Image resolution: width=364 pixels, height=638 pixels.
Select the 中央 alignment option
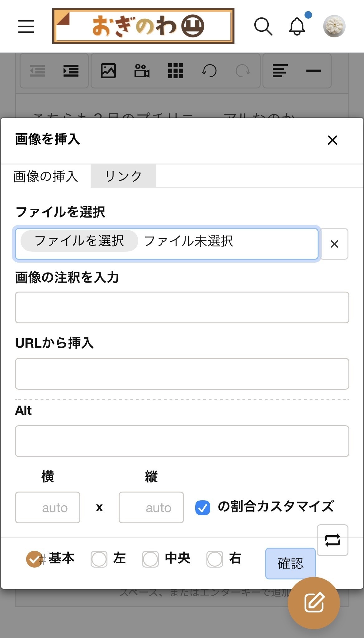(x=150, y=559)
